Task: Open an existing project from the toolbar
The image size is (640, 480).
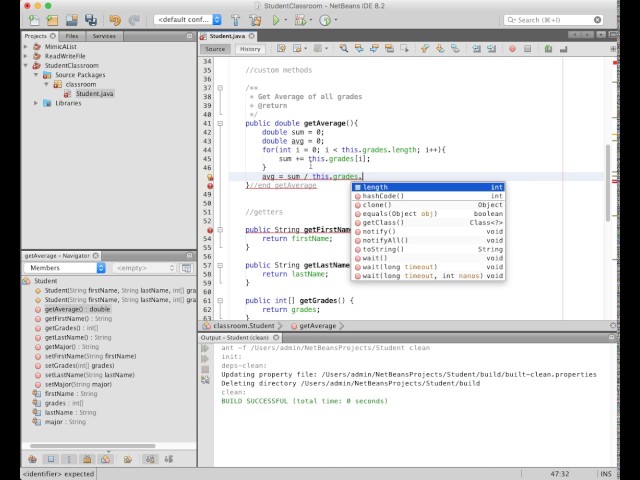Action: 72,20
